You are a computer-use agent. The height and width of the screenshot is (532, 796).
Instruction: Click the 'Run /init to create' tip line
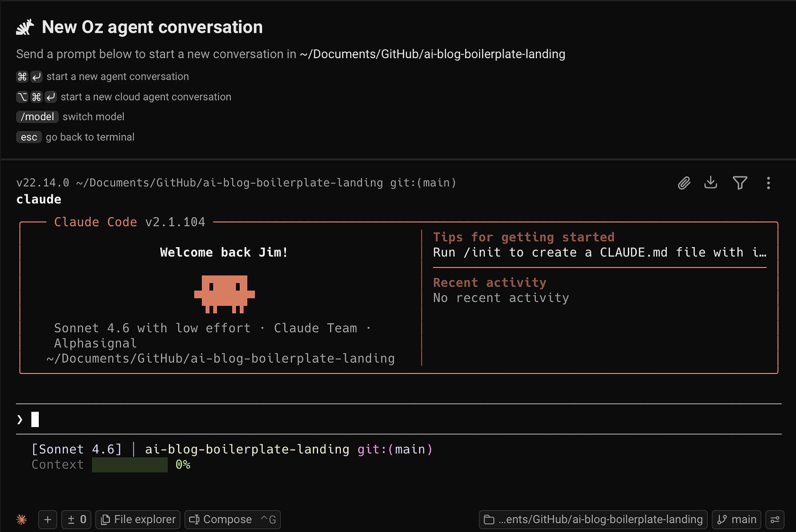pos(599,253)
